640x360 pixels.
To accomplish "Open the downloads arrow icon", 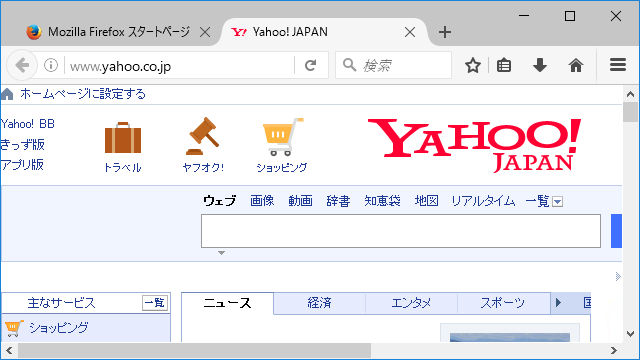I will [540, 65].
